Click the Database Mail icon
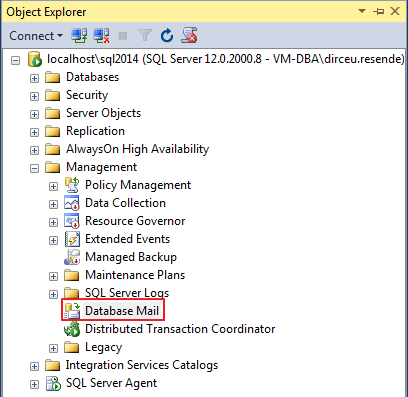Screen dimensions: 408x397 [72, 311]
